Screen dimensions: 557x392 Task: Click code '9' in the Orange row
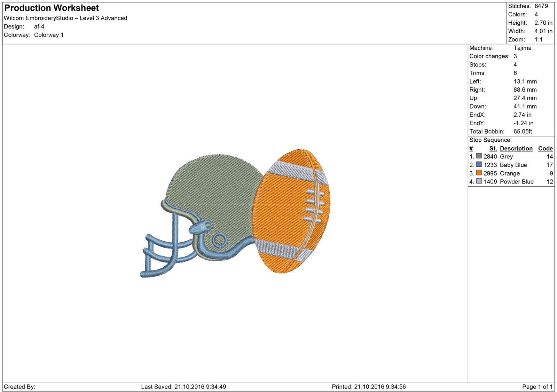point(551,173)
